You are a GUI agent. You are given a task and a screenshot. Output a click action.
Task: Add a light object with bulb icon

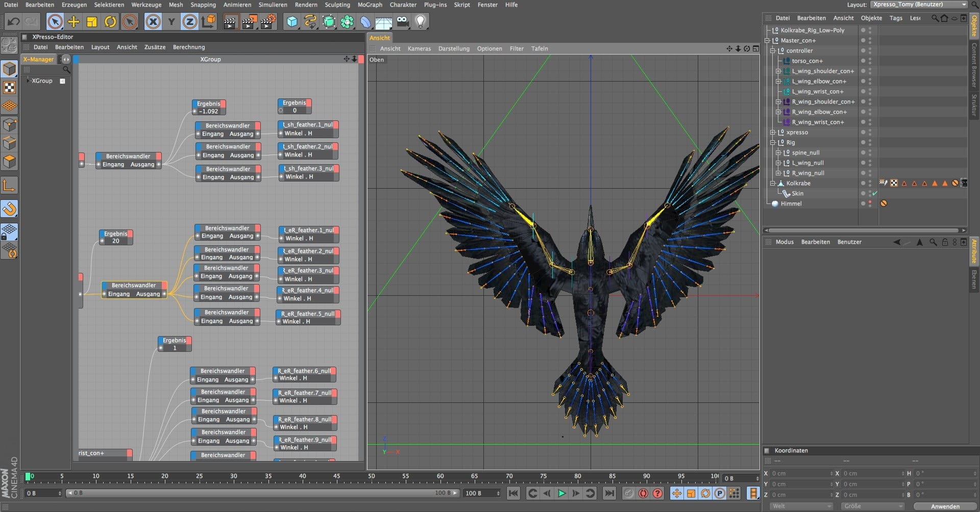[420, 22]
